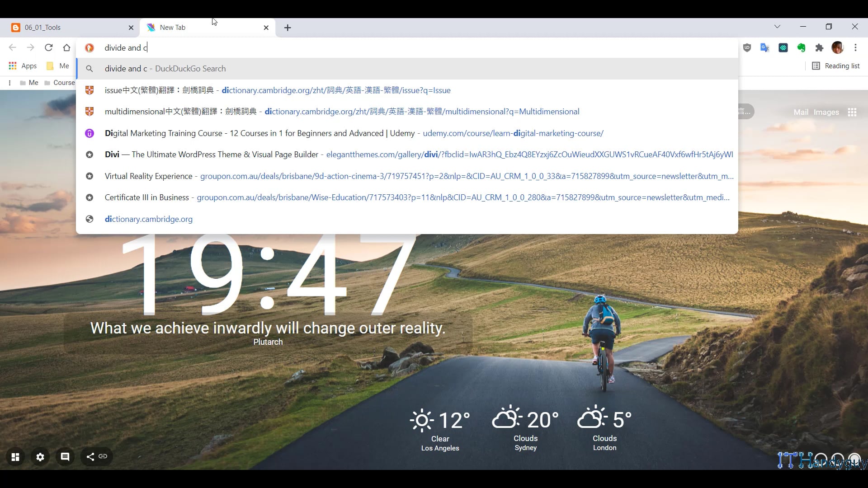This screenshot has width=868, height=488.
Task: Click the browser reload button
Action: click(49, 47)
